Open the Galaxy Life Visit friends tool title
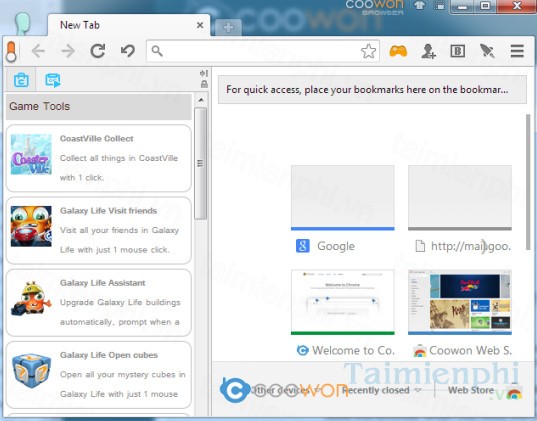Screen dimensions: 537x421 (109, 211)
